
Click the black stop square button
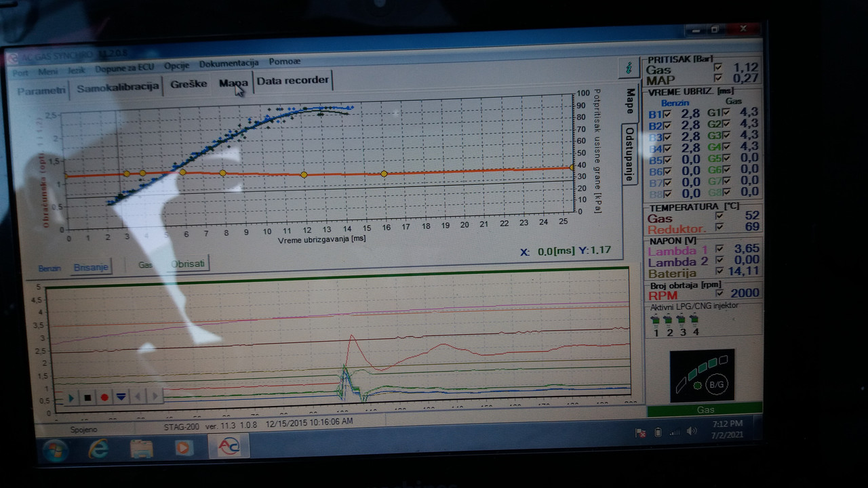point(87,398)
